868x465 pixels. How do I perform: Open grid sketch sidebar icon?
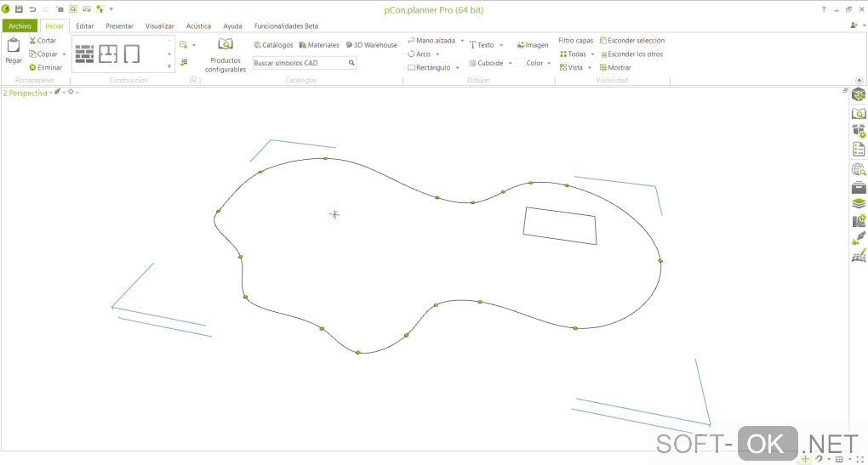pyautogui.click(x=859, y=255)
